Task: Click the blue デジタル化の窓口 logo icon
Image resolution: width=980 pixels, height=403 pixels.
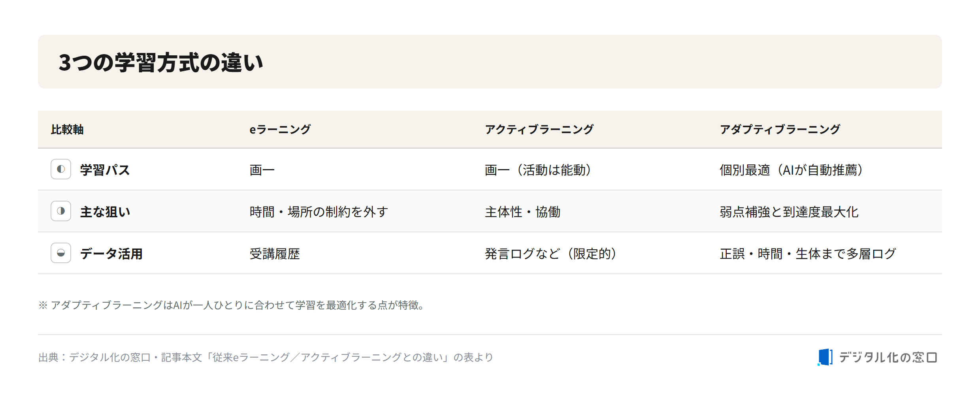Action: 825,357
